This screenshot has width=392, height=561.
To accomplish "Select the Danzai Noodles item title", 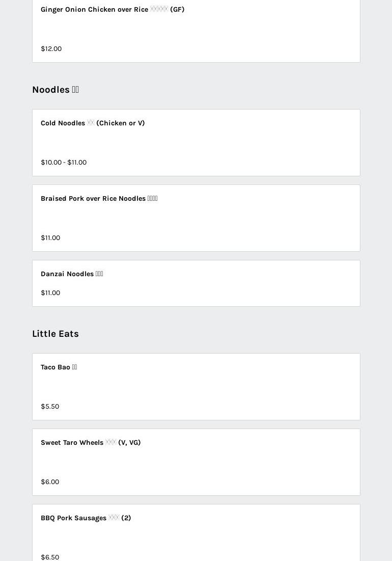I will click(x=67, y=274).
